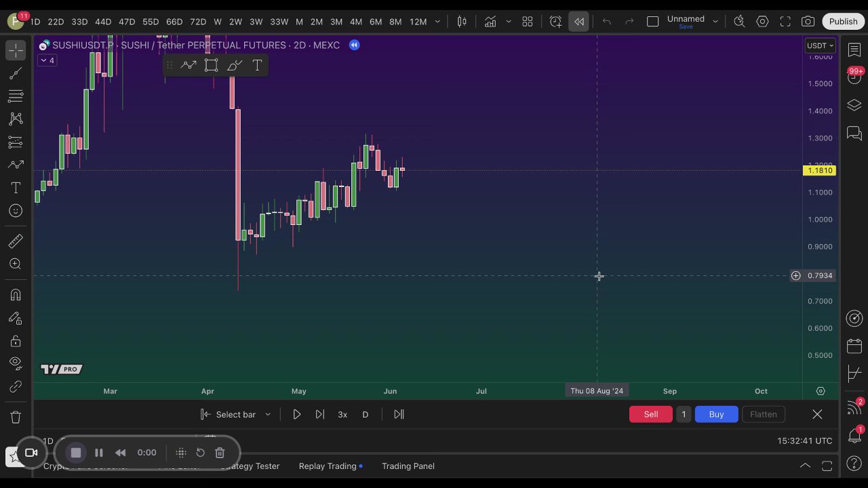The image size is (868, 488).
Task: Click SUSHIUSDT.P symbol title
Action: 83,45
